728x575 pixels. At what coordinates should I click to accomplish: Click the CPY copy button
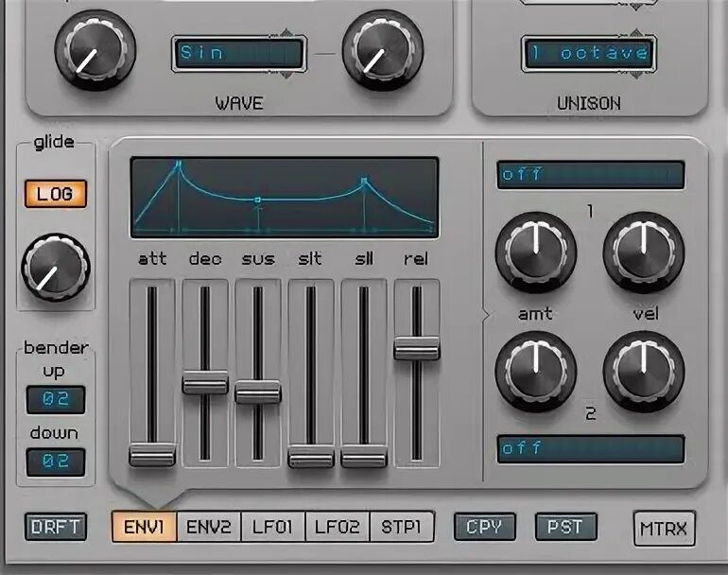(x=485, y=527)
